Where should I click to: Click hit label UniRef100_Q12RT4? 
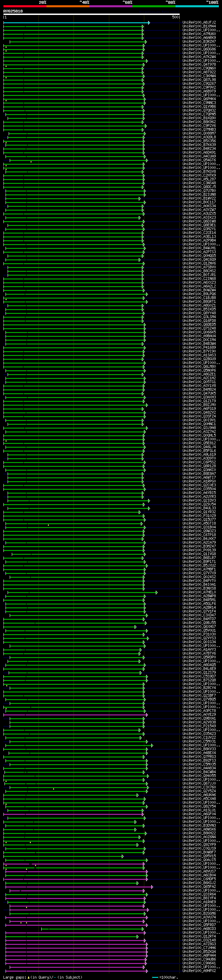point(199,936)
